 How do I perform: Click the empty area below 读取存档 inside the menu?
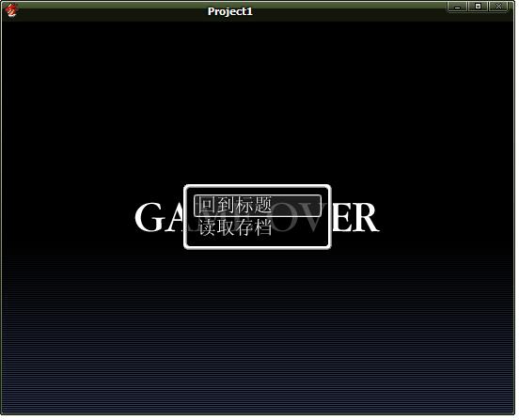258,241
